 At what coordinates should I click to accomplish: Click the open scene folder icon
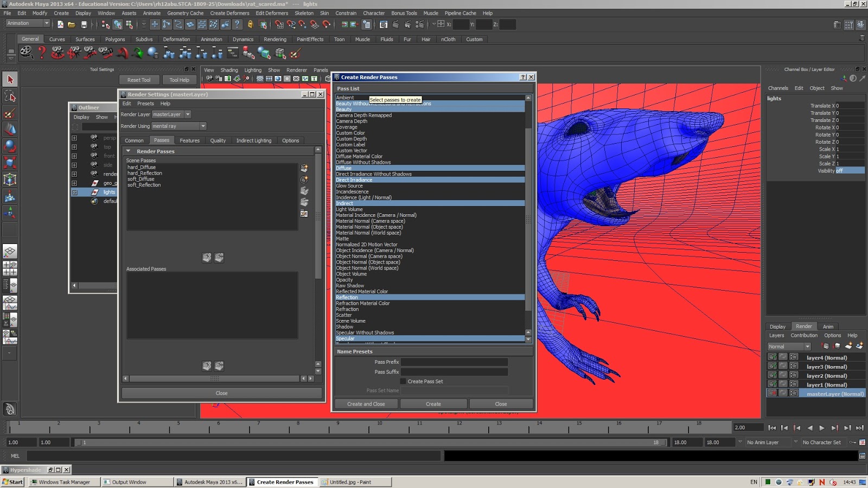[72, 24]
